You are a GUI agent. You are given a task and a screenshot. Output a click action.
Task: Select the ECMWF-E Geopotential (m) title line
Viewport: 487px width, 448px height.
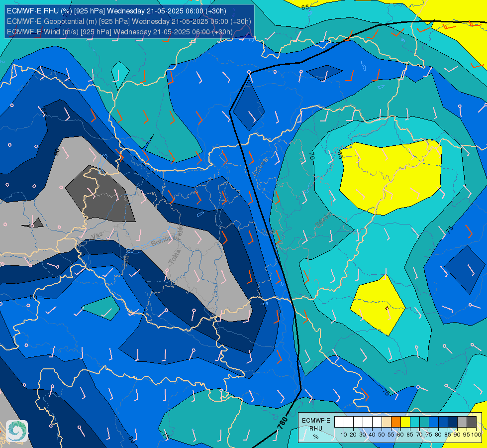(x=129, y=21)
